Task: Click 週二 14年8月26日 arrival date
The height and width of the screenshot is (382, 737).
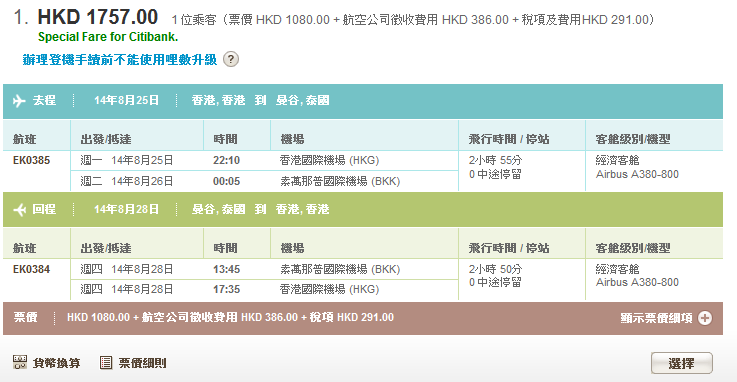Action: click(x=127, y=181)
